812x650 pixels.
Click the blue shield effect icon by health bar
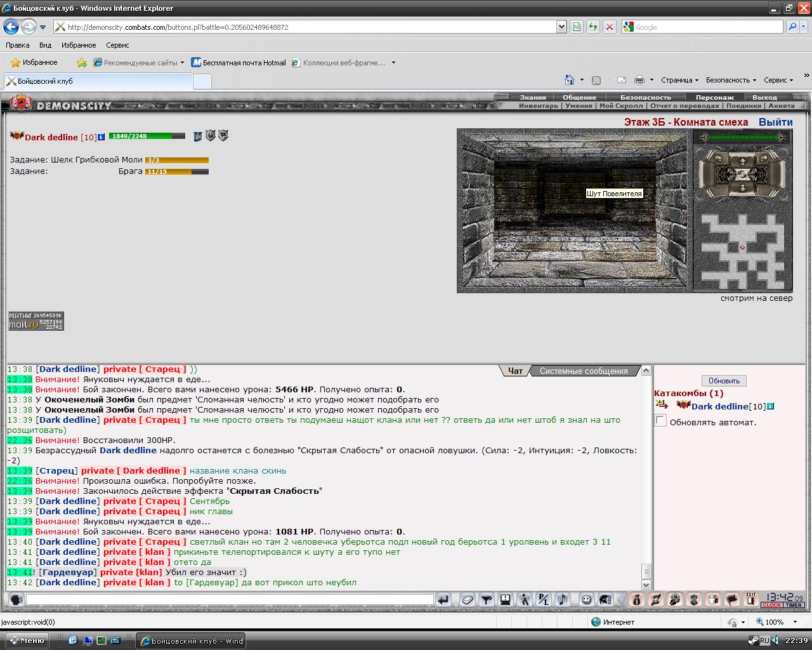point(197,136)
